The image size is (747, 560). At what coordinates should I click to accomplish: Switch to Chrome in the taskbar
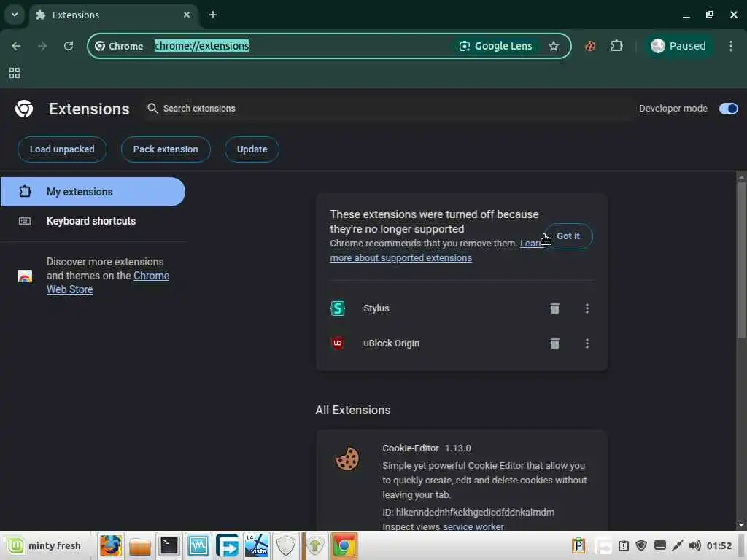(x=344, y=545)
